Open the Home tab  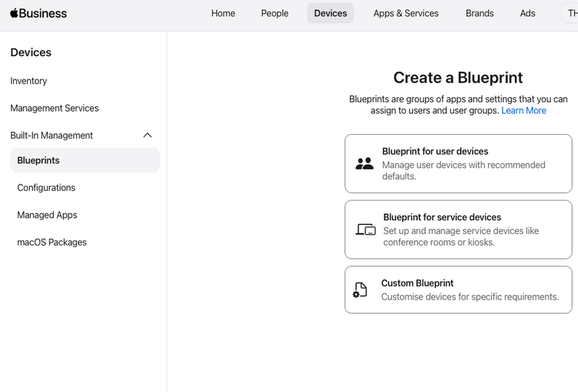click(x=223, y=13)
